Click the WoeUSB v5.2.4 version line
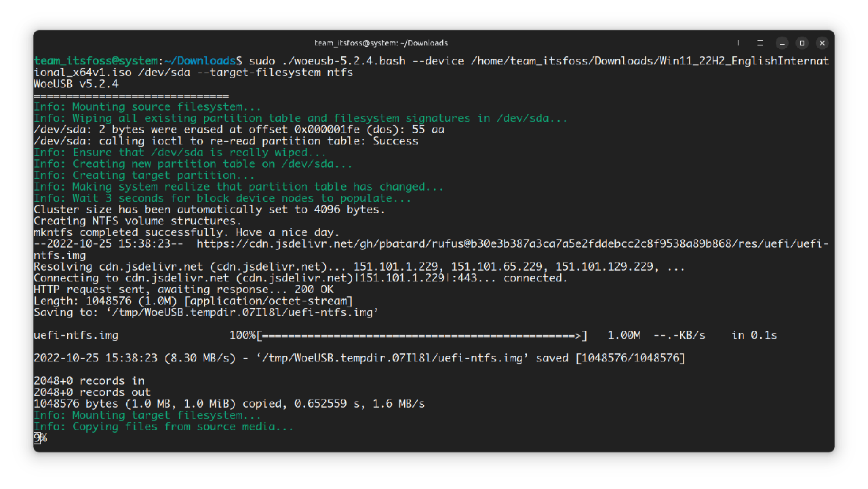868x489 pixels. click(76, 84)
